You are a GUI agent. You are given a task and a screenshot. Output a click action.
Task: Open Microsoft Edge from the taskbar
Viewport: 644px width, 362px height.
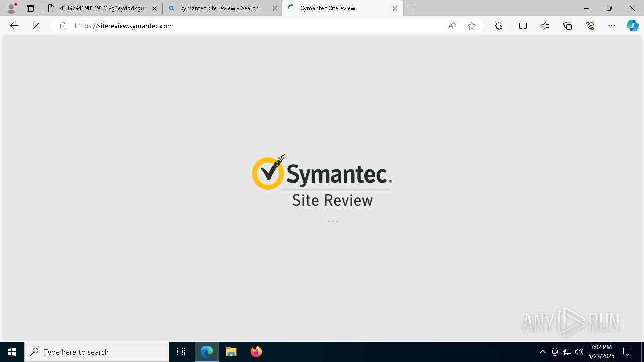tap(207, 352)
